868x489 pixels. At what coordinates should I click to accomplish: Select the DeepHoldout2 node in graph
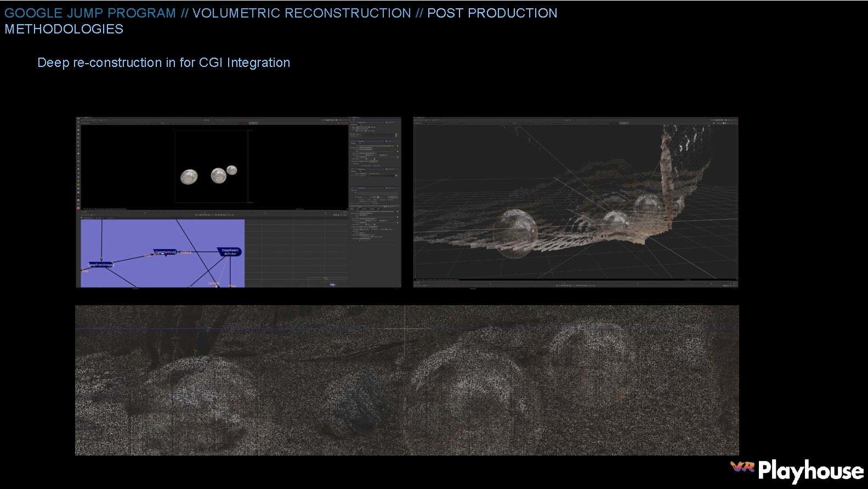[166, 252]
